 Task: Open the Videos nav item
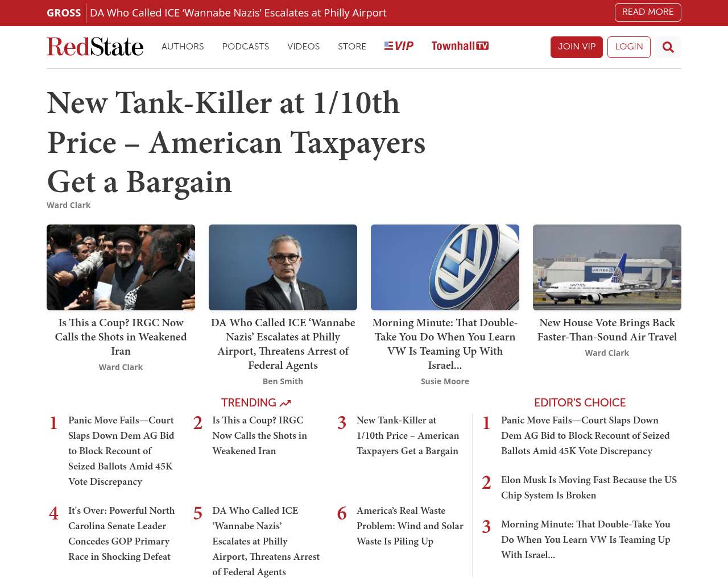(x=303, y=47)
